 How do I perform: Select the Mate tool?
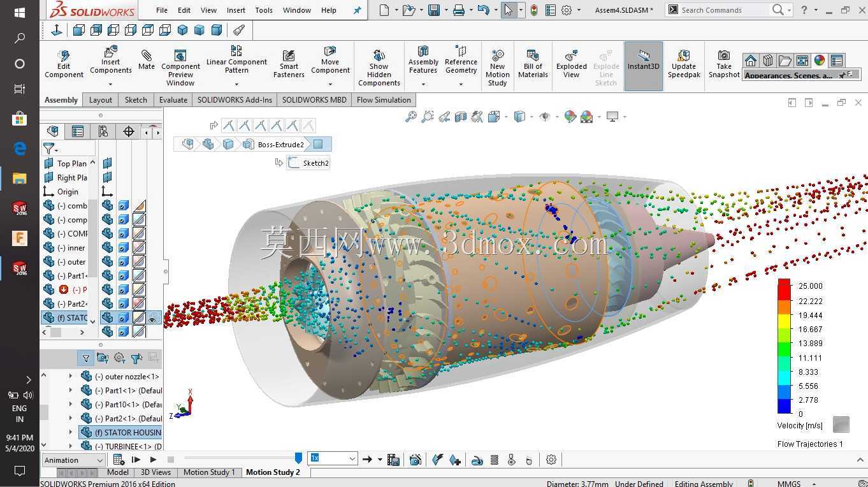click(x=147, y=60)
